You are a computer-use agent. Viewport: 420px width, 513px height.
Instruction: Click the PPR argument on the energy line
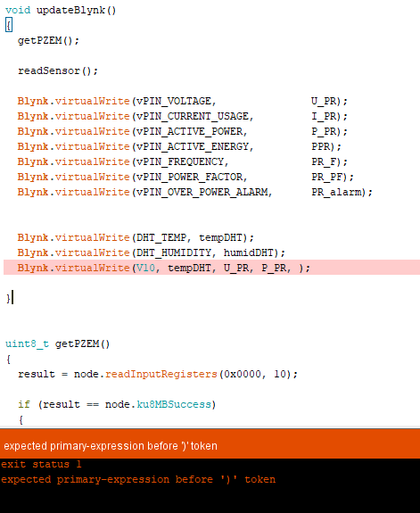[320, 146]
